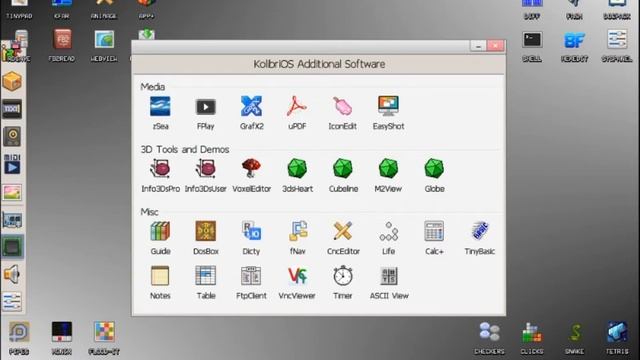Minimize the KolibriOS Additional Software window
640x360 pixels.
tap(478, 46)
